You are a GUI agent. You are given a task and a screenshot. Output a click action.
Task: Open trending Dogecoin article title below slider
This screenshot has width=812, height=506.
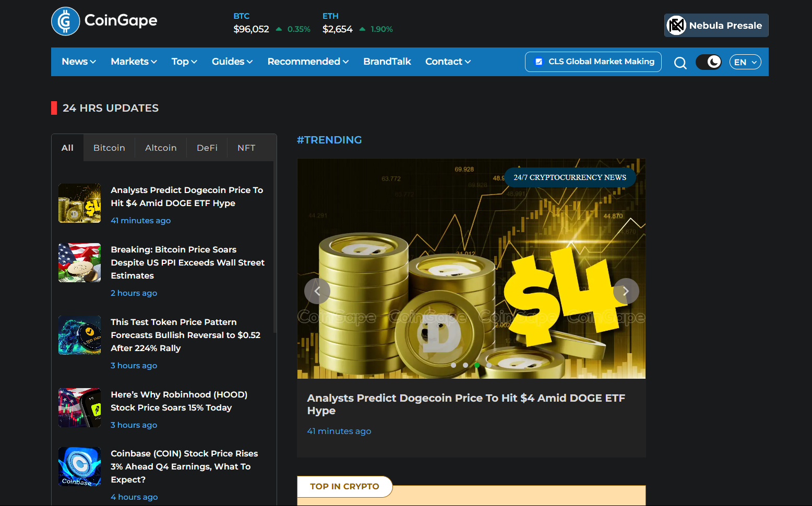point(466,404)
